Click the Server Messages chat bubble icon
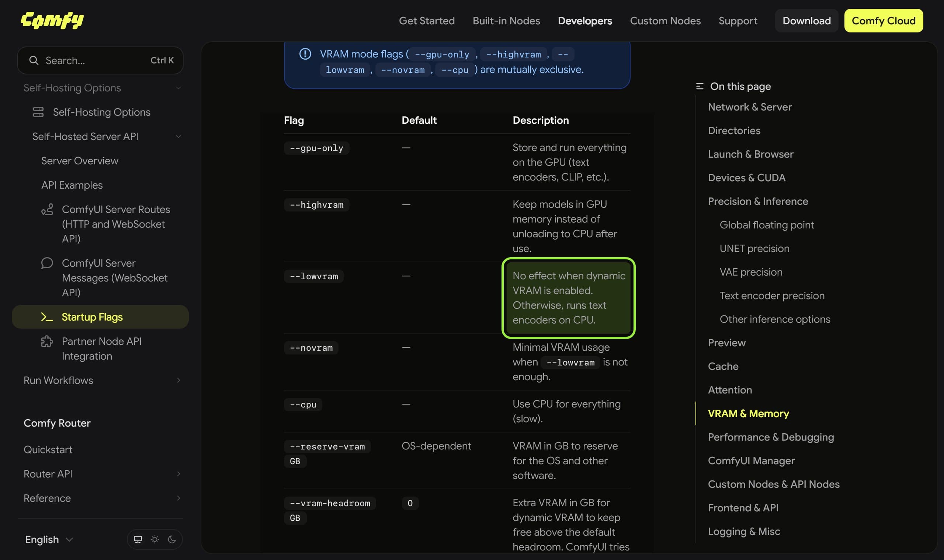Screen dimensions: 944x560 pos(47,263)
